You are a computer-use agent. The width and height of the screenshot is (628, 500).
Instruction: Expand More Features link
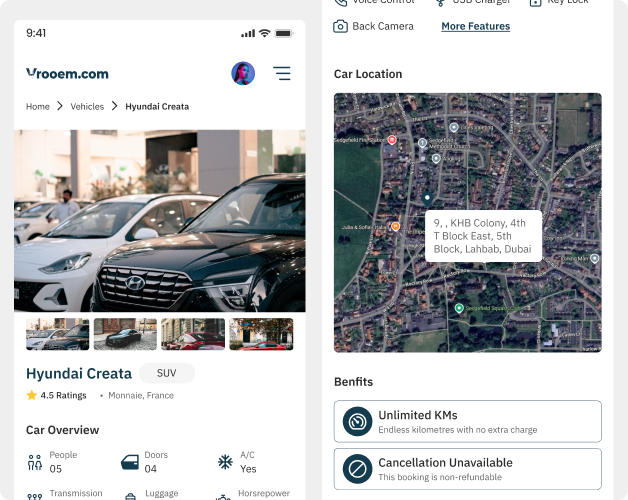point(475,26)
